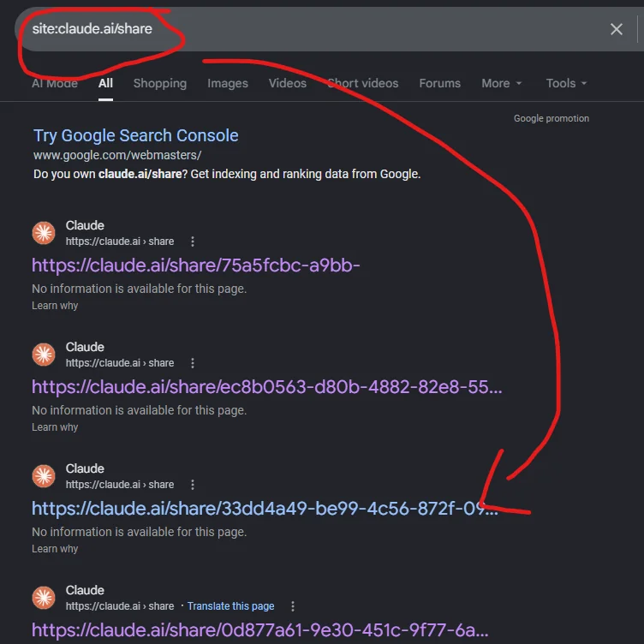Click Learn why under 75a5fcbc result

click(55, 306)
